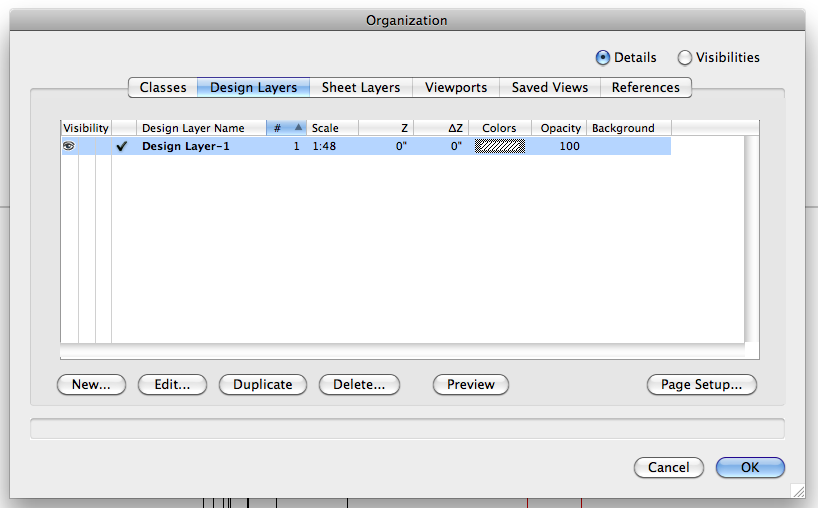Sort by the Design Layer Name column header
The image size is (818, 508).
pos(193,128)
